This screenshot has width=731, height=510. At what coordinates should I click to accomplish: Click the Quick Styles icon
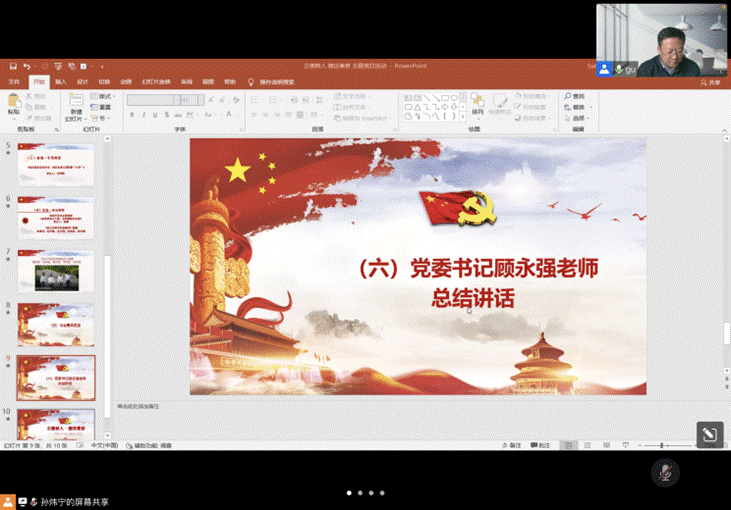point(500,100)
